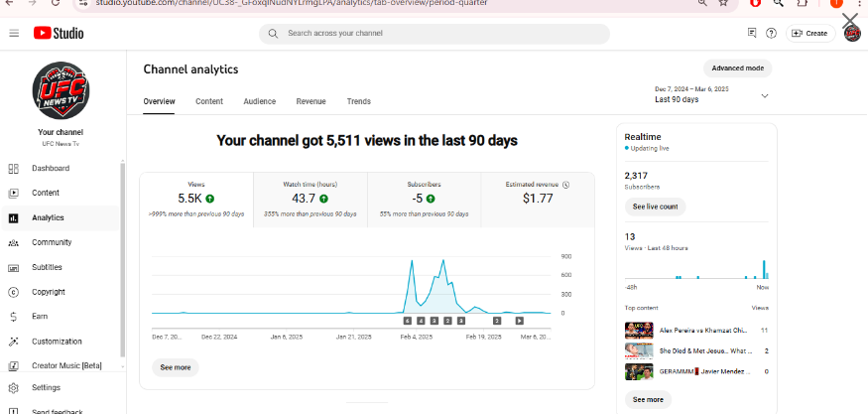Select the Watch time (hours) card
The width and height of the screenshot is (868, 414).
(x=310, y=200)
